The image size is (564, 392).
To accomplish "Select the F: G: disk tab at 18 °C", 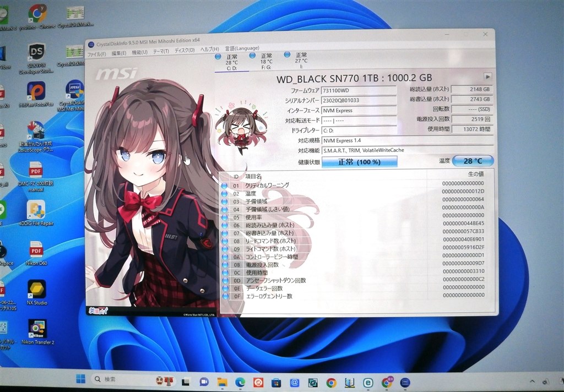I will coord(266,61).
